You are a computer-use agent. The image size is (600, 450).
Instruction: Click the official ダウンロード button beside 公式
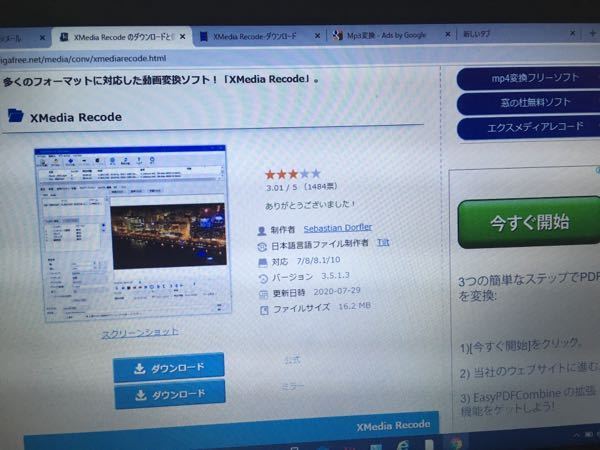(x=168, y=368)
